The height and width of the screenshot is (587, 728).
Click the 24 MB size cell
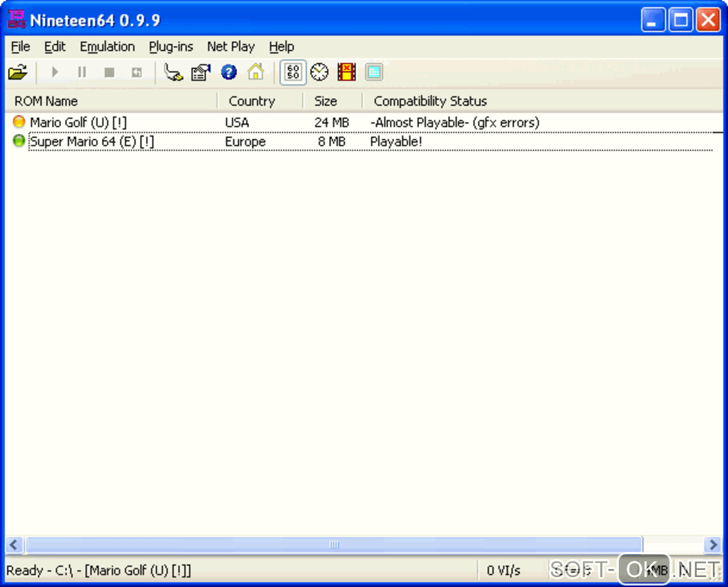(331, 123)
